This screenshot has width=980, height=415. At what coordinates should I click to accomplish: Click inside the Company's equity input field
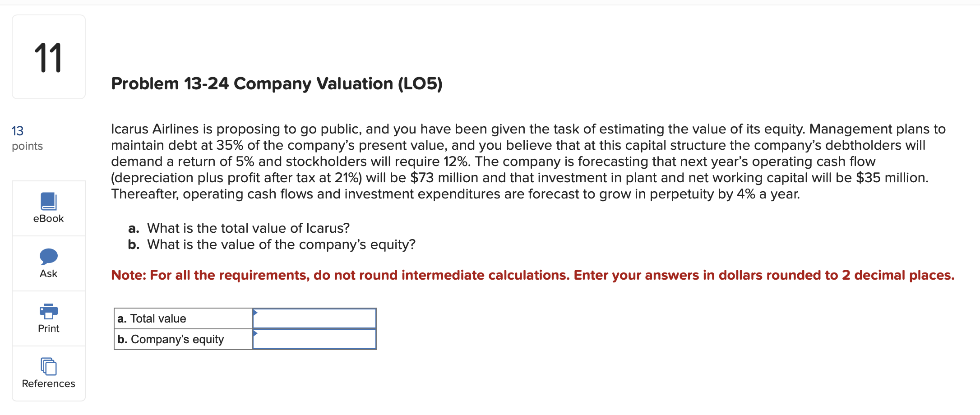314,339
